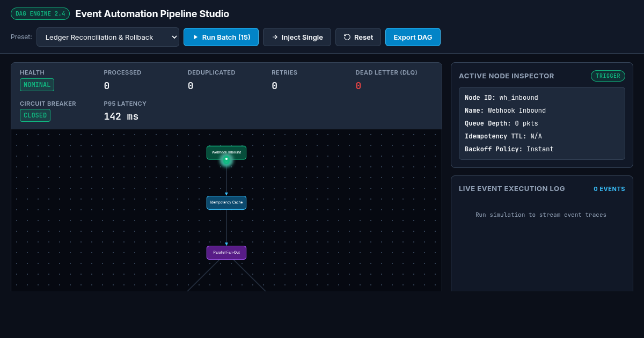Screen dimensions: 644x338
Task: Click the play icon in Run Batch
Action: pos(195,37)
